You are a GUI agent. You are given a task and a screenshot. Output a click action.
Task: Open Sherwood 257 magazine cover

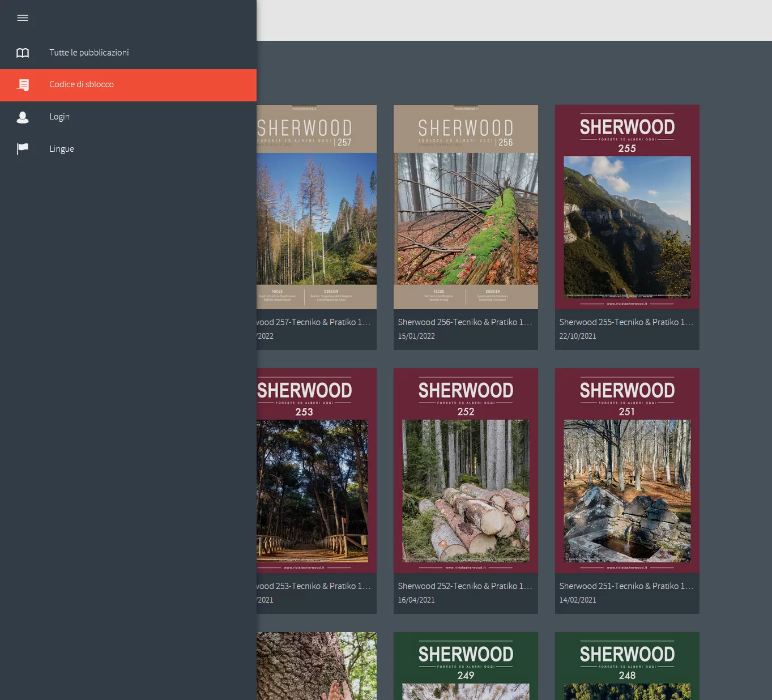[316, 207]
